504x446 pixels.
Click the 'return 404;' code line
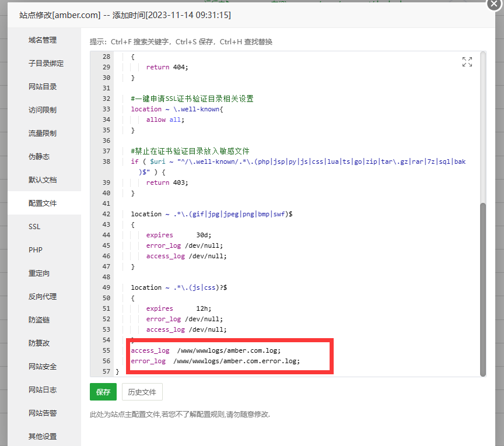[167, 67]
